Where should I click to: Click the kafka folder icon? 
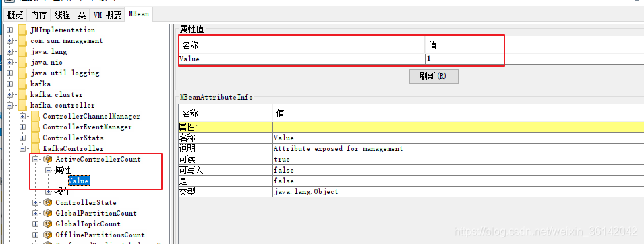click(x=22, y=84)
